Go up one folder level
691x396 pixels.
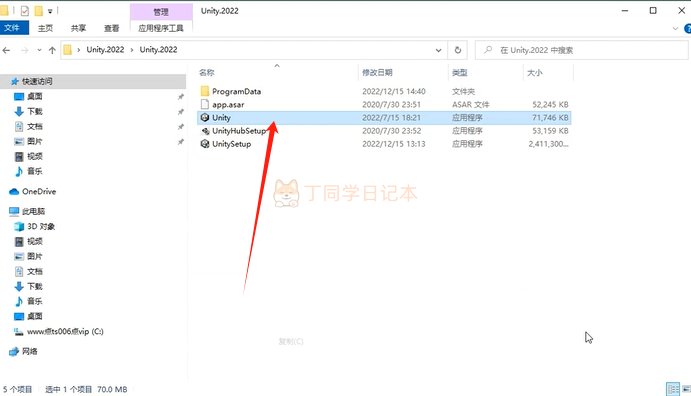coord(52,50)
